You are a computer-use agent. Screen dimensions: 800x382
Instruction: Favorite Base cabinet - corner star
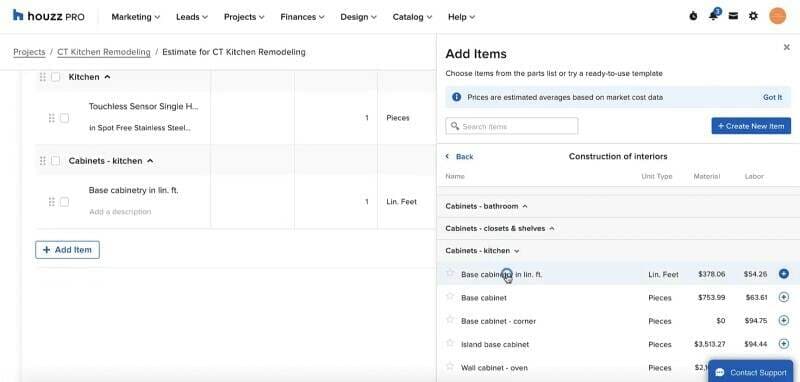[x=449, y=319]
